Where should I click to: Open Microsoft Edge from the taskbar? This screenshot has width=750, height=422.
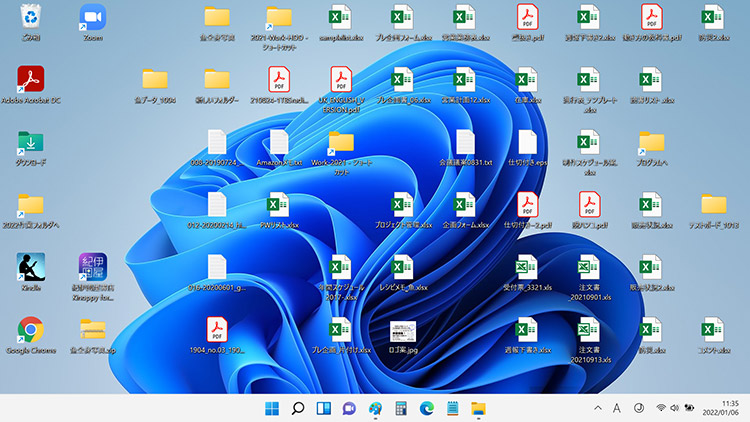pos(427,408)
